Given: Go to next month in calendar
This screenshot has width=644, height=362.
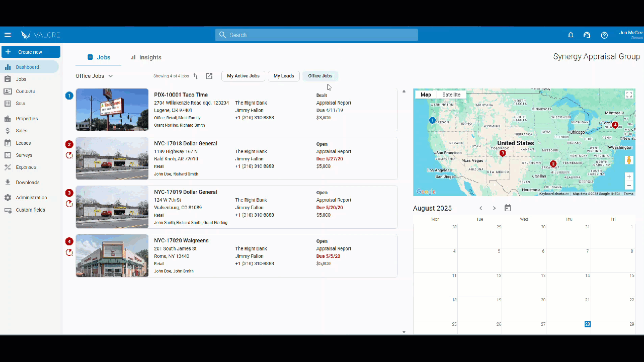Looking at the screenshot, I should (494, 208).
